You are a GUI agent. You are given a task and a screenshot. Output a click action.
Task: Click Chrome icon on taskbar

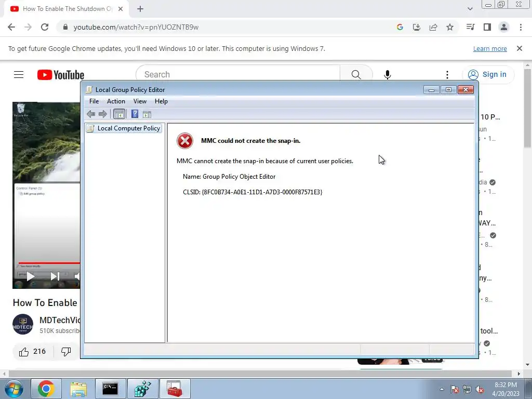point(46,389)
